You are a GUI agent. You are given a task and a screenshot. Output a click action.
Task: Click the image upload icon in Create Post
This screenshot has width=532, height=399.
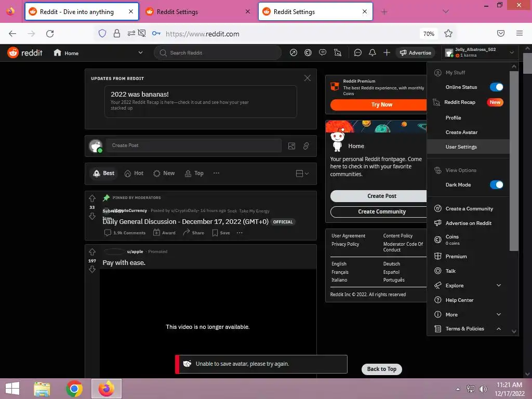(x=291, y=146)
